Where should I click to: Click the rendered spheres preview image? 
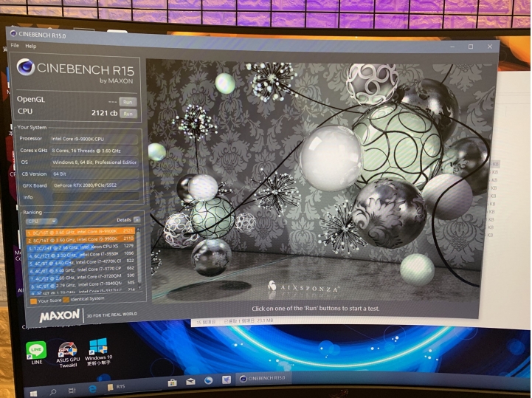tap(320, 182)
